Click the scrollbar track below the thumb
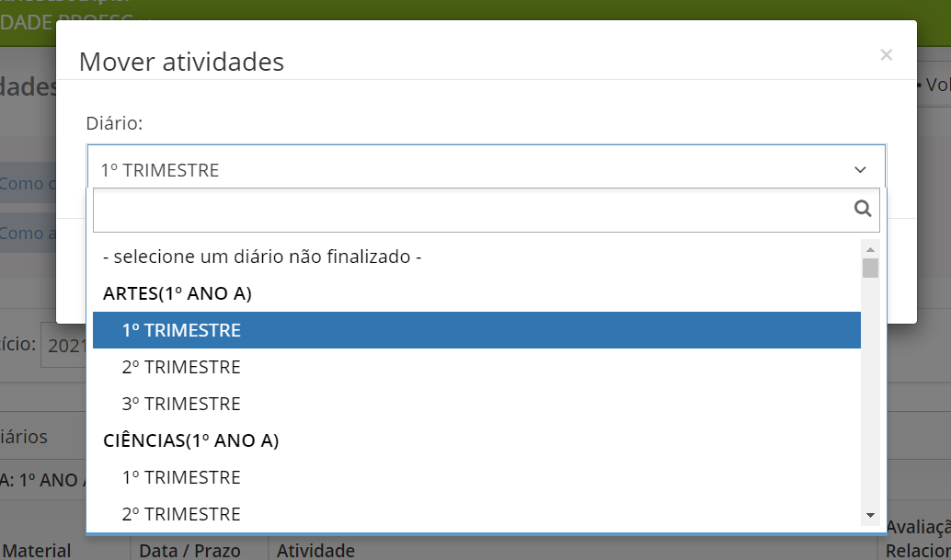The height and width of the screenshot is (560, 951). coord(870,394)
